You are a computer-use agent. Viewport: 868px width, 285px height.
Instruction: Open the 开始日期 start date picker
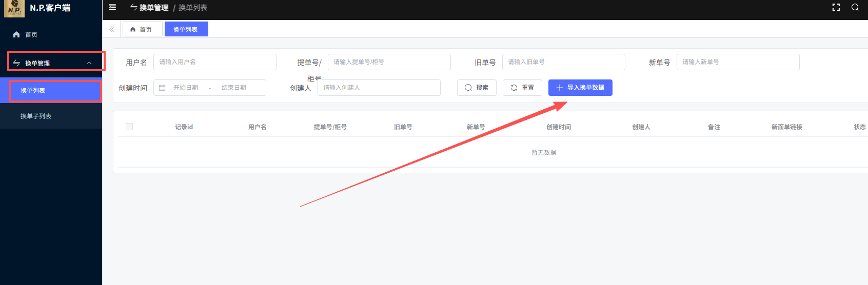186,88
